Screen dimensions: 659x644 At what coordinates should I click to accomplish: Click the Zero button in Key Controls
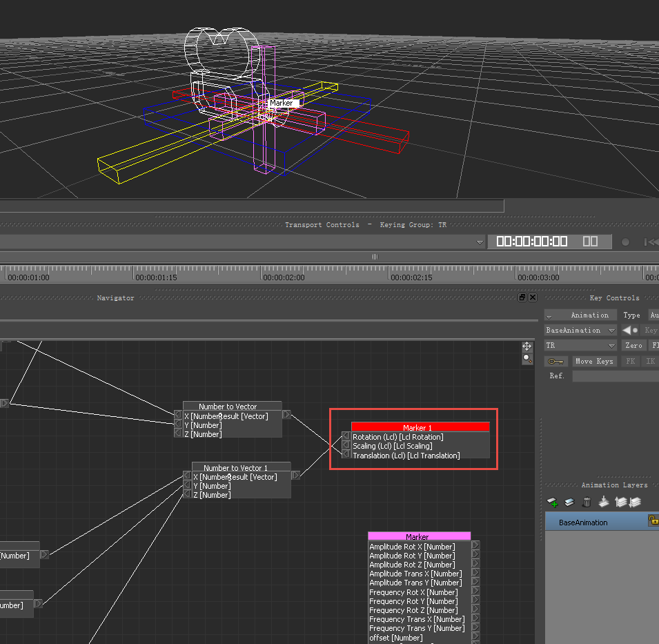[x=633, y=345]
